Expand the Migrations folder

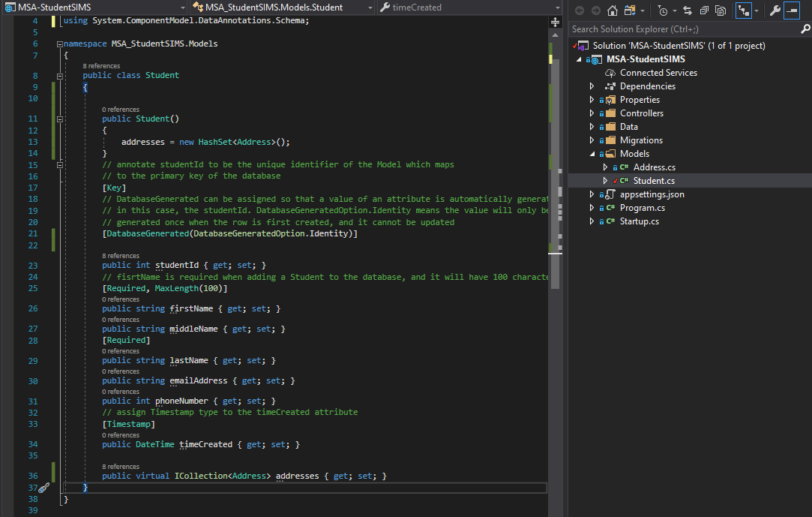pos(592,140)
